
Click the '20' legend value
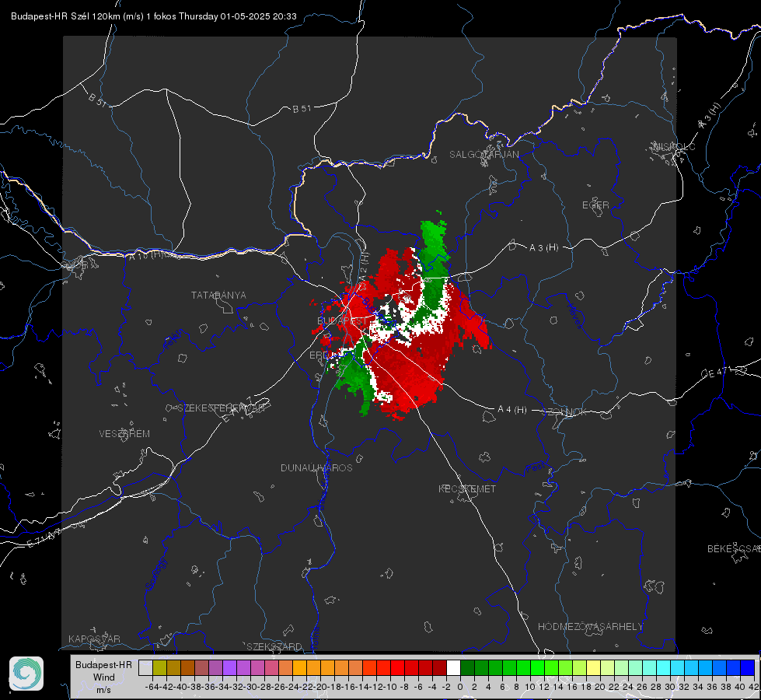click(x=600, y=687)
